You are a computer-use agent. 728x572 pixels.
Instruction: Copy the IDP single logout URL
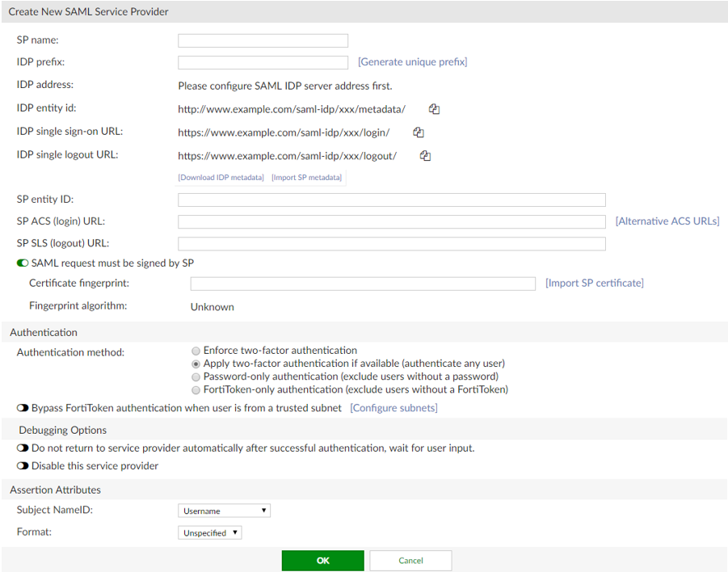tap(425, 154)
